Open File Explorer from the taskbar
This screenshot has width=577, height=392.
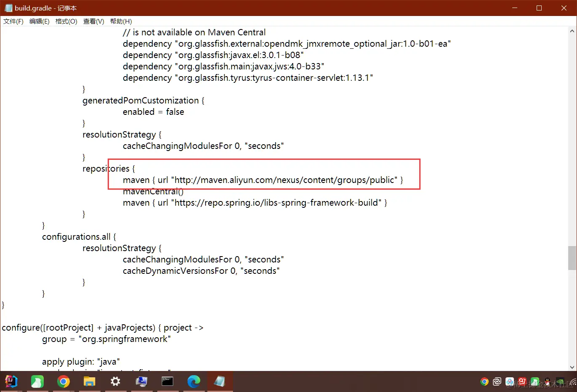click(x=90, y=381)
